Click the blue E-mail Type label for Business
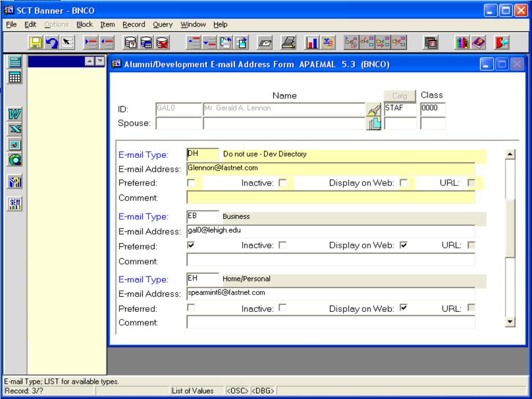Screen dimensions: 532x399 coord(143,216)
